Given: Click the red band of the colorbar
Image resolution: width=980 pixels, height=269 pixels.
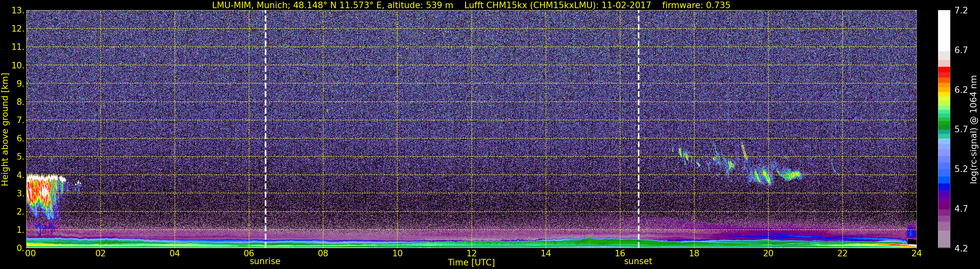Looking at the screenshot, I should 944,72.
